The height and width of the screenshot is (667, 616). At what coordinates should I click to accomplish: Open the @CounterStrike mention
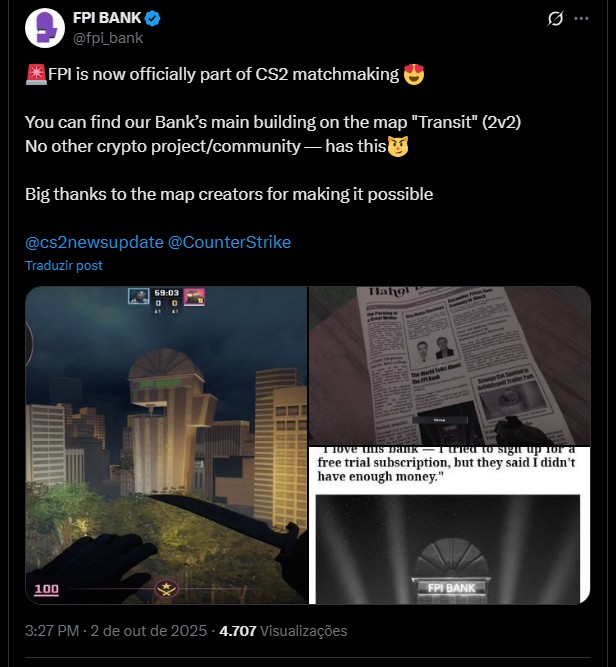(x=229, y=242)
